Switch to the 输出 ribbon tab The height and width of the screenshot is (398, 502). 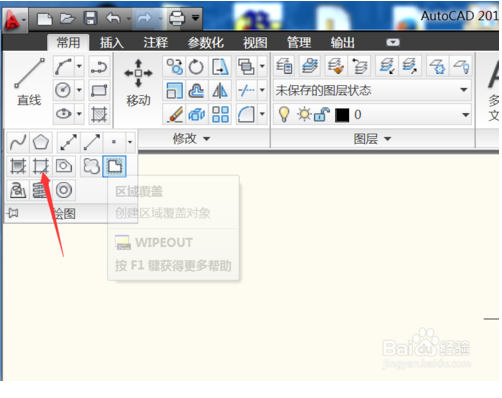pyautogui.click(x=343, y=43)
